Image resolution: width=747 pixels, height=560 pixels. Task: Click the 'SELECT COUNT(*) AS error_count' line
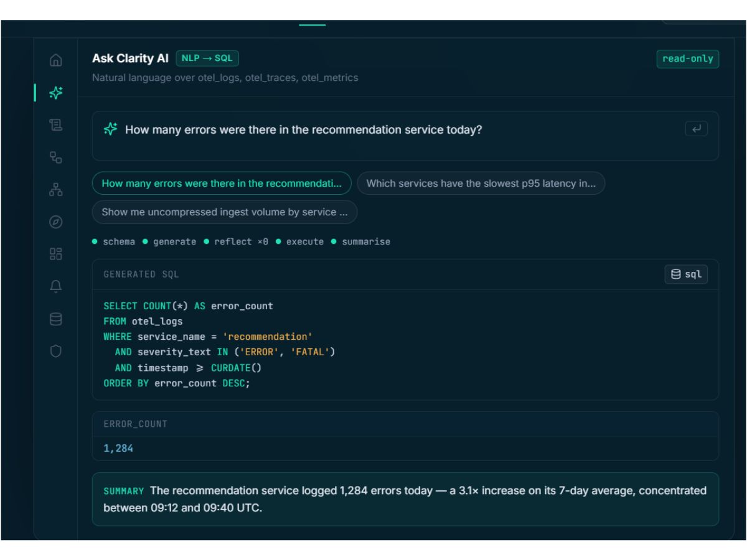coord(189,306)
